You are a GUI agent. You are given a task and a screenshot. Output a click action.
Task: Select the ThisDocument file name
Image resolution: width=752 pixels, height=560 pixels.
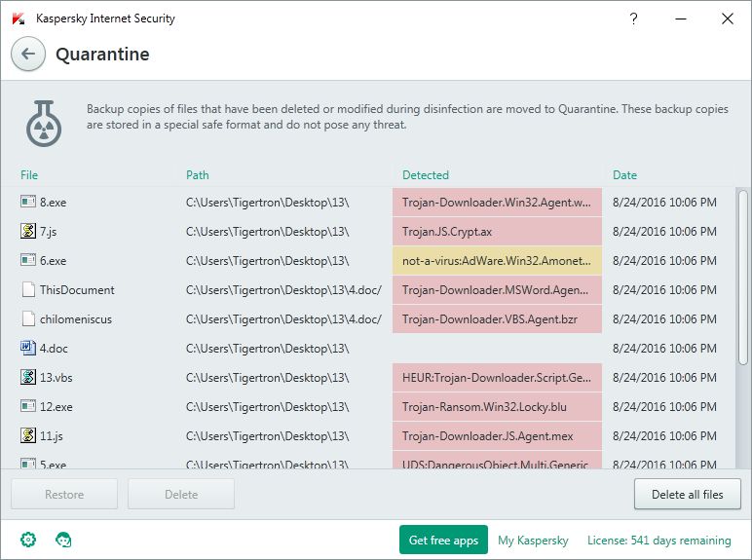click(77, 290)
